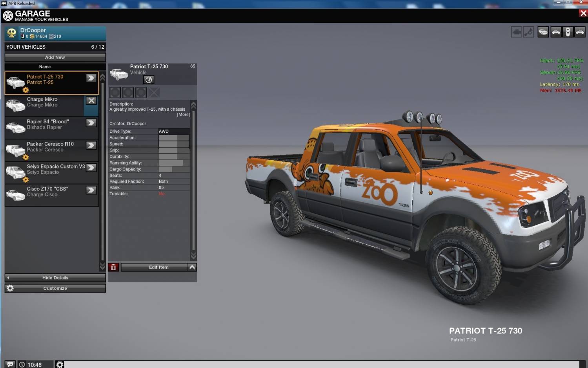Toggle the X button on Charge Mikro
The height and width of the screenshot is (368, 588).
(91, 101)
